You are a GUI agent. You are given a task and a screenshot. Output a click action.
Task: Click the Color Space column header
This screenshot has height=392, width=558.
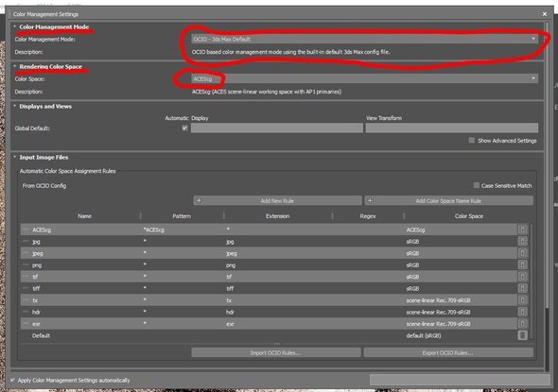coord(469,216)
